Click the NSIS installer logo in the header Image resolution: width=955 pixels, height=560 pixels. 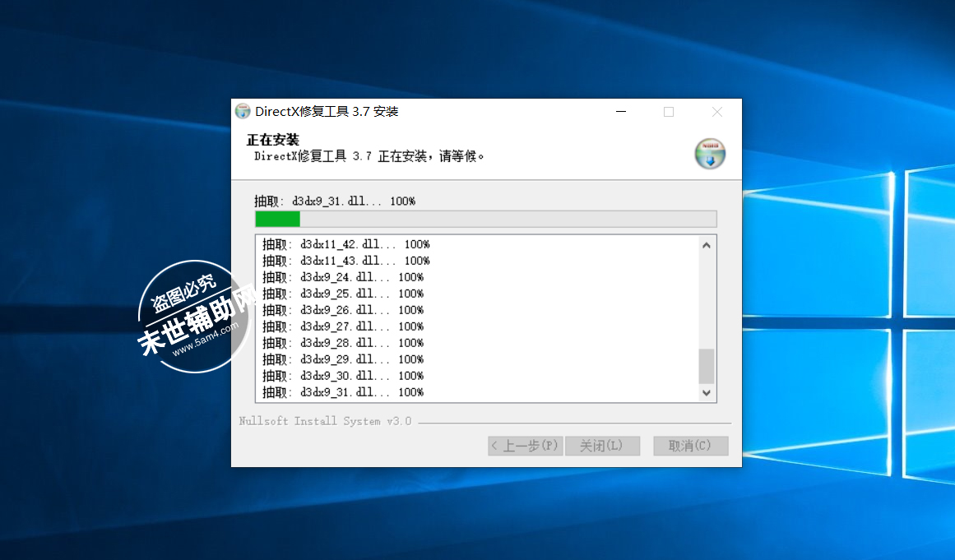pos(710,154)
